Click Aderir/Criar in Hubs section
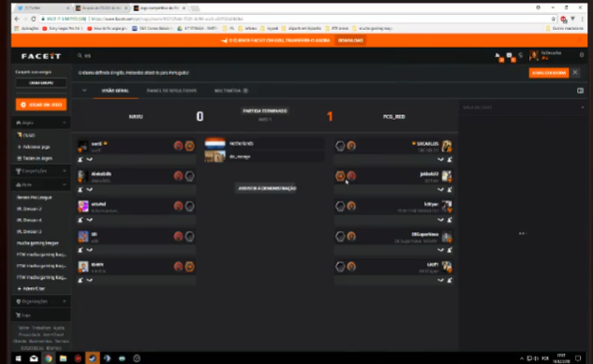Screen dimensions: 593x364 (31, 288)
